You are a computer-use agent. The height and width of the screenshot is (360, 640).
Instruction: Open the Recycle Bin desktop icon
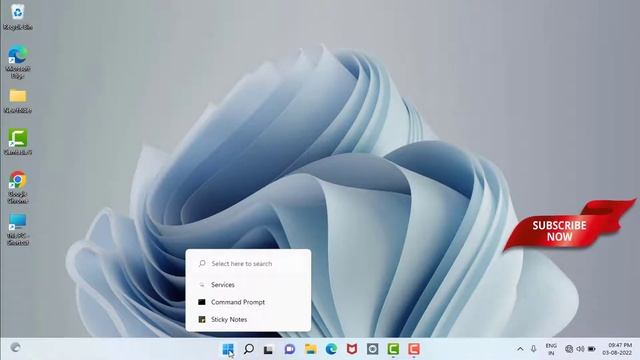coord(18,17)
